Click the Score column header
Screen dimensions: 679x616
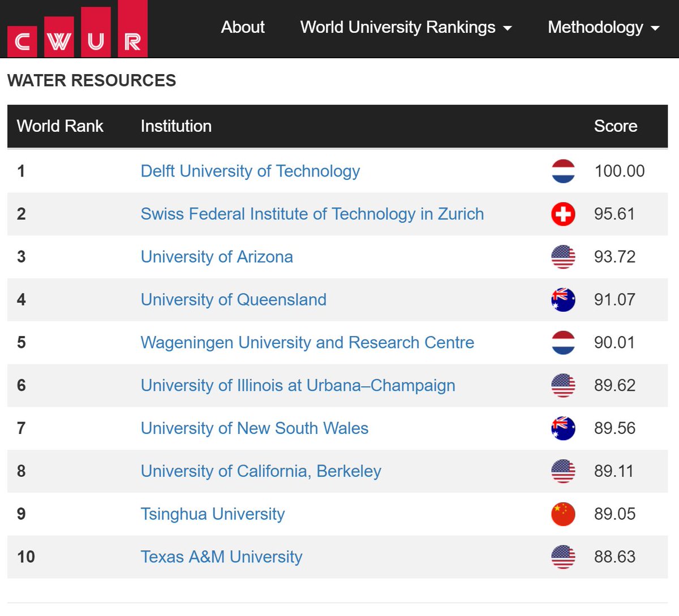click(616, 126)
